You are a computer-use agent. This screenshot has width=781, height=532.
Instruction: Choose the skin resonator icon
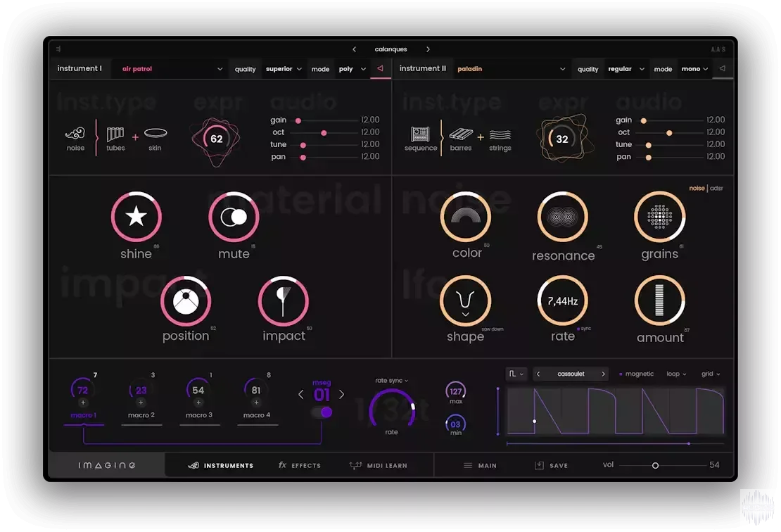[155, 133]
